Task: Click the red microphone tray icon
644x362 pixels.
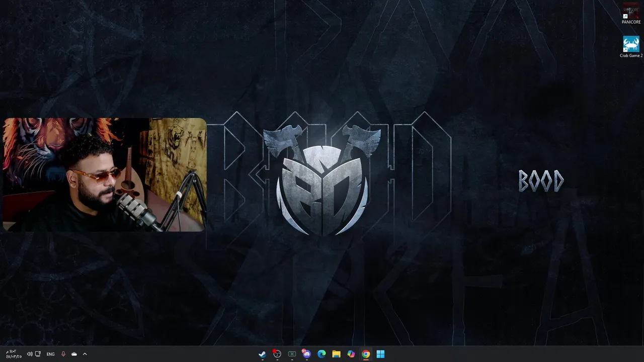Action: pyautogui.click(x=63, y=354)
